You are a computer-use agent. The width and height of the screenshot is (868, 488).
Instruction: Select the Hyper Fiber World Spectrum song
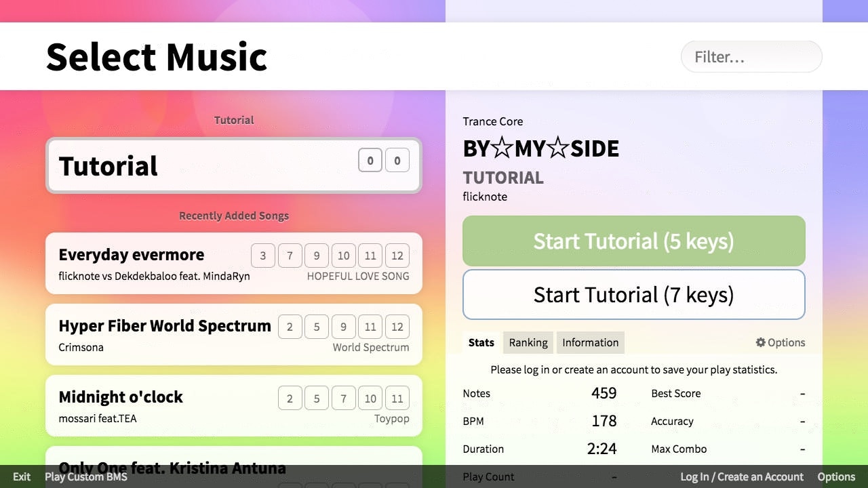(x=165, y=326)
